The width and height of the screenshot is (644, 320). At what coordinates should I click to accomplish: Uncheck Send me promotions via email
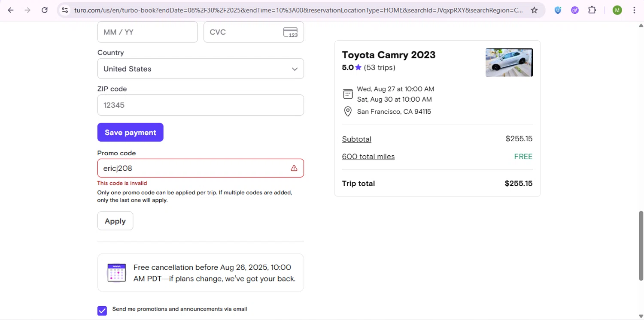coord(102,311)
